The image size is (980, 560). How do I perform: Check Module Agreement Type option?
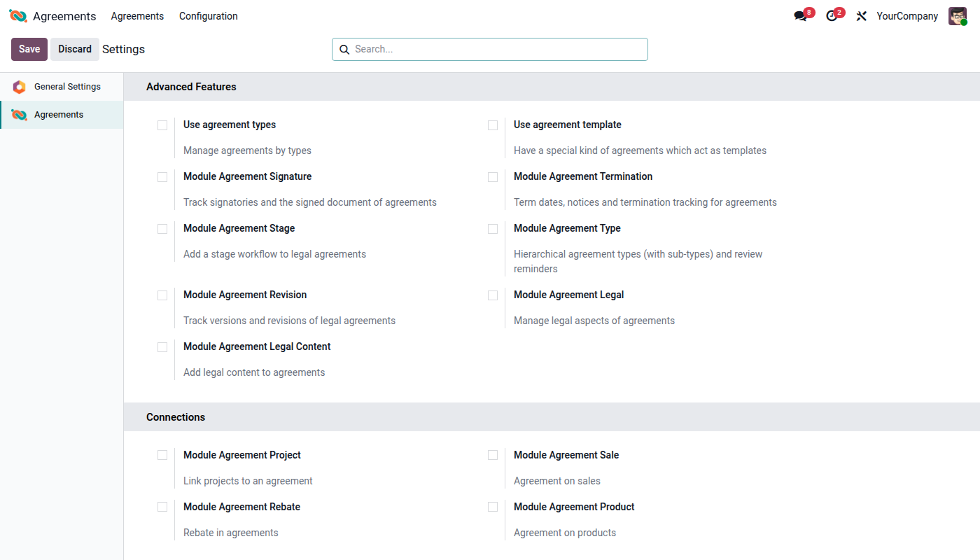tap(493, 229)
